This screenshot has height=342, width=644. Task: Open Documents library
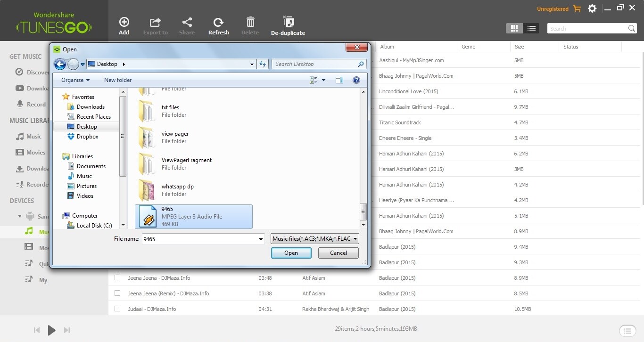tap(91, 166)
